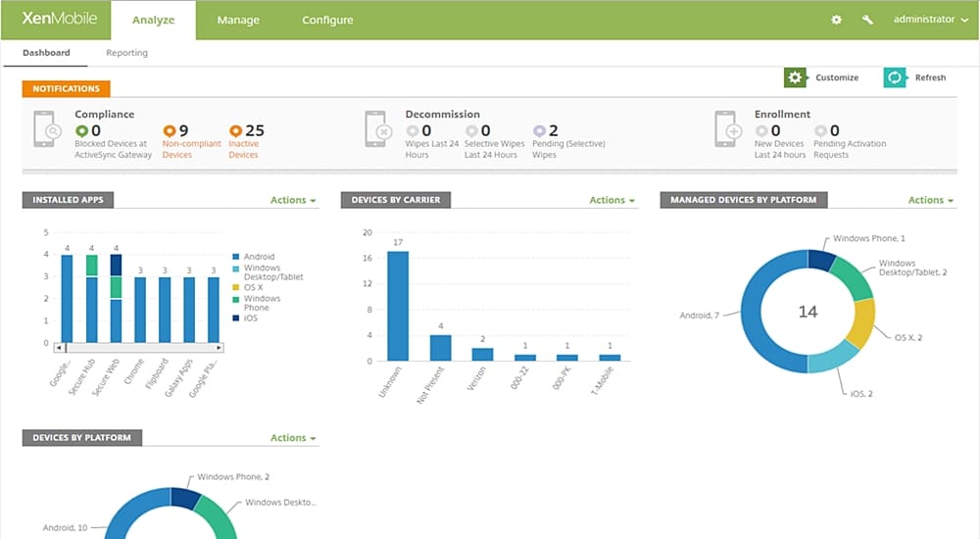Click the NOTIFICATIONS orange header label
This screenshot has width=980, height=539.
tap(67, 89)
